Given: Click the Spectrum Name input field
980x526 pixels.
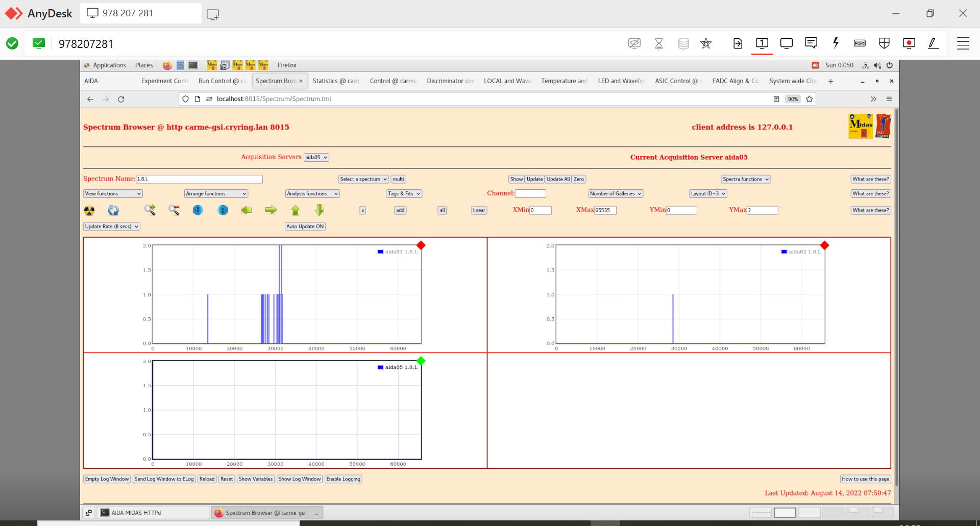Looking at the screenshot, I should pyautogui.click(x=199, y=179).
